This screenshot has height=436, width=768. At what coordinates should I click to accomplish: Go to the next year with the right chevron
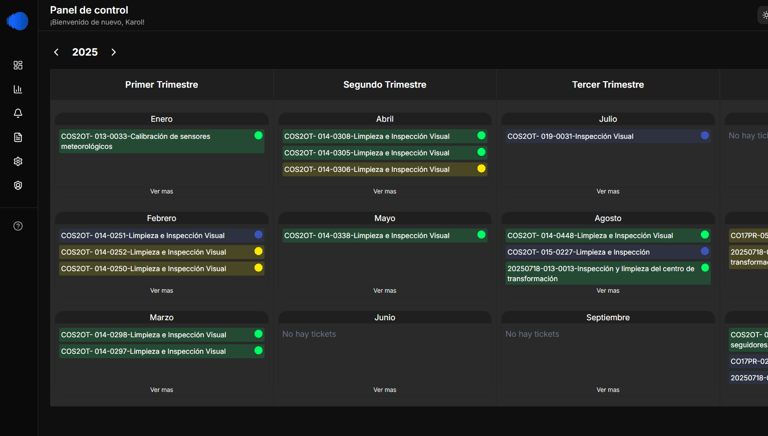(114, 52)
